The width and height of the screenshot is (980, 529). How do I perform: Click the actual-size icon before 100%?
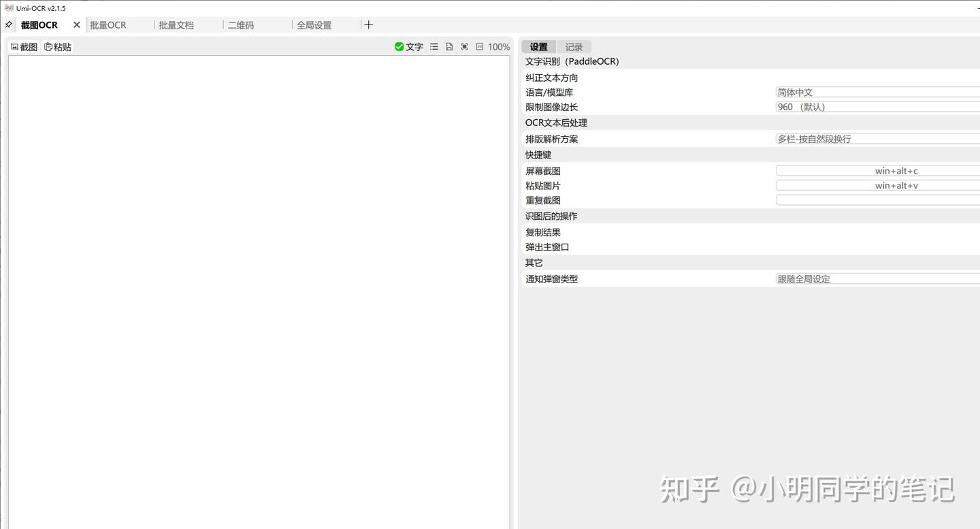479,47
